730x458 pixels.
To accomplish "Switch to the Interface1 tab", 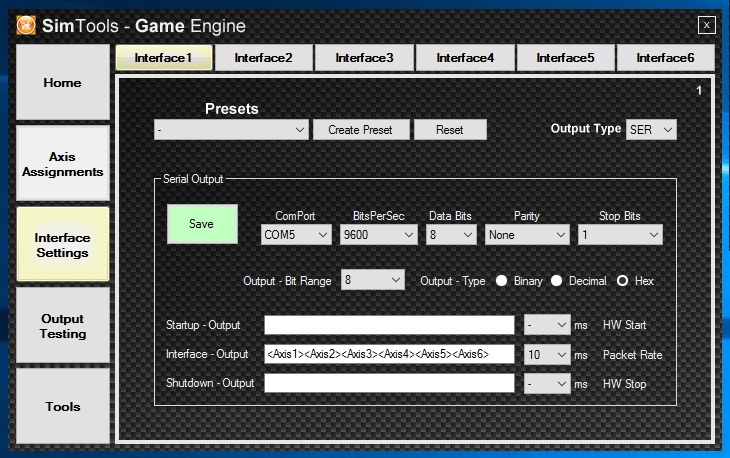I will point(164,58).
